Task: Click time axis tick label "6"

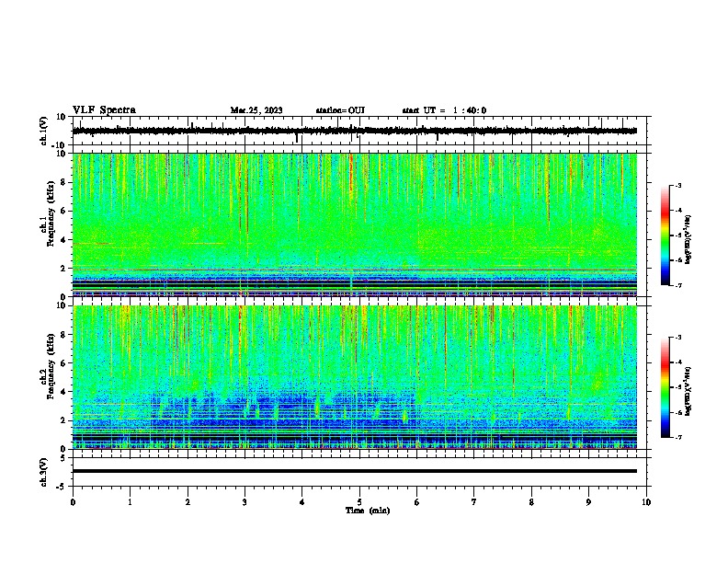Action: (417, 502)
